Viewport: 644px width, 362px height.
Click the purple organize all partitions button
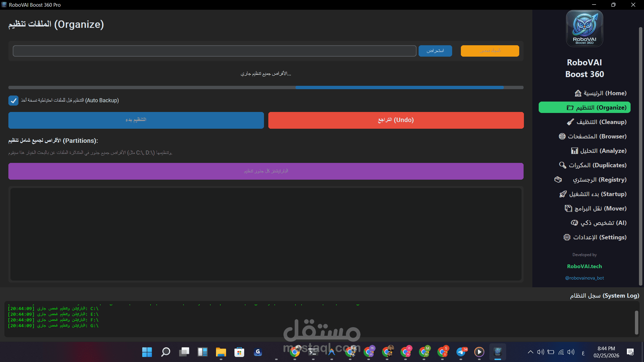point(266,171)
